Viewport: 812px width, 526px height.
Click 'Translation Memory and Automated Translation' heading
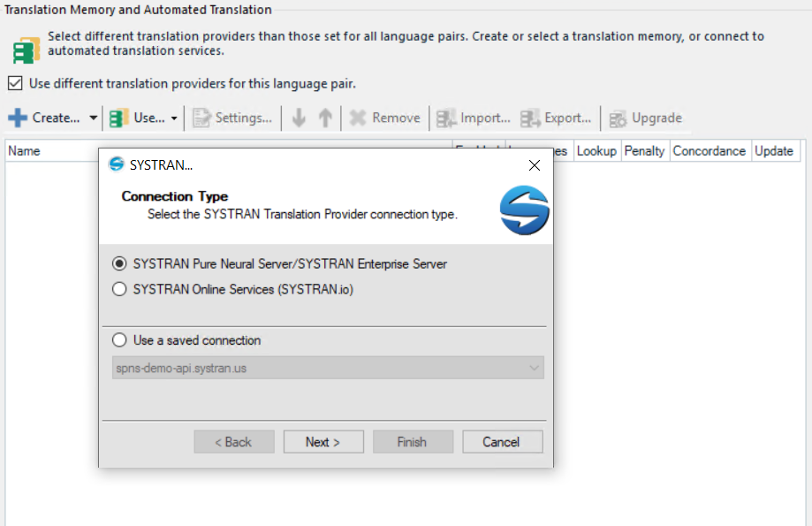coord(138,10)
